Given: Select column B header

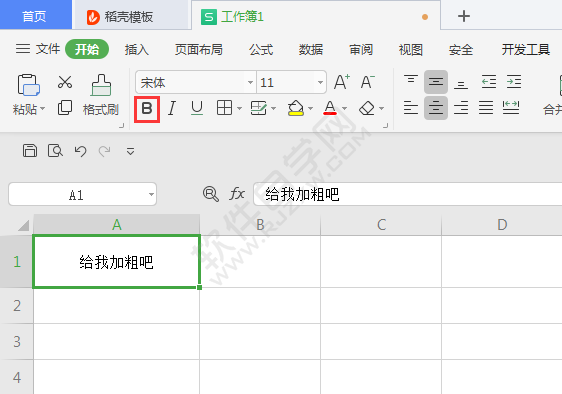Looking at the screenshot, I should point(260,225).
